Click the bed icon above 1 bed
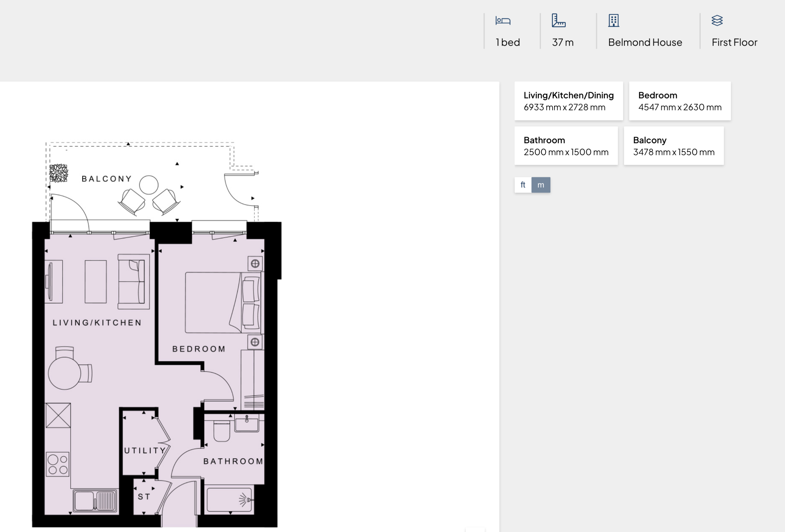This screenshot has height=532, width=785. click(x=503, y=21)
